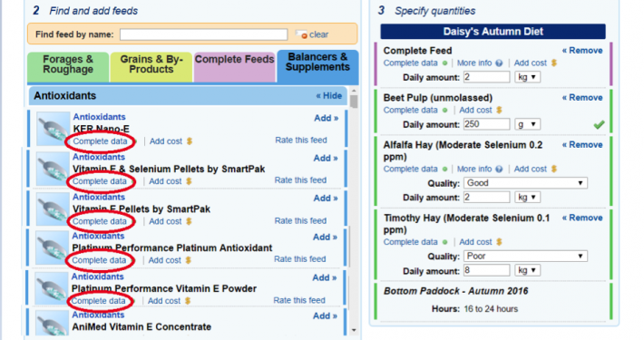Open the Timothy Hay Quality dropdown

(525, 257)
